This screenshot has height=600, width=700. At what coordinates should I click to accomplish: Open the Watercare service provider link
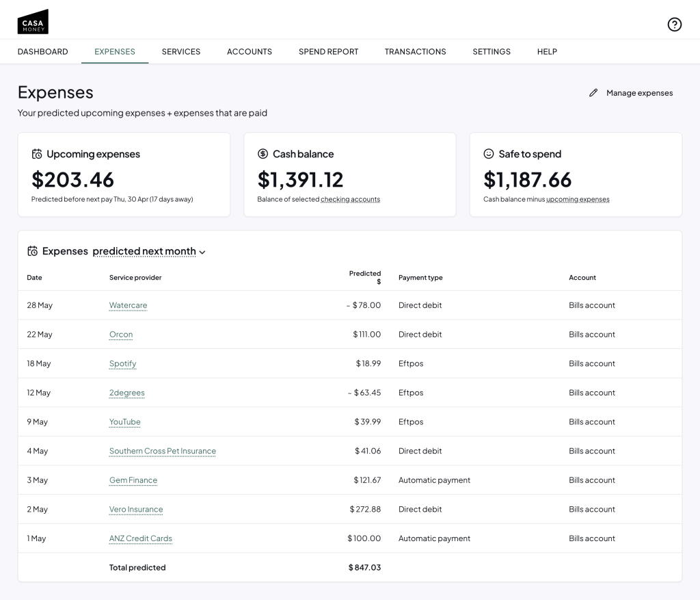pyautogui.click(x=128, y=305)
